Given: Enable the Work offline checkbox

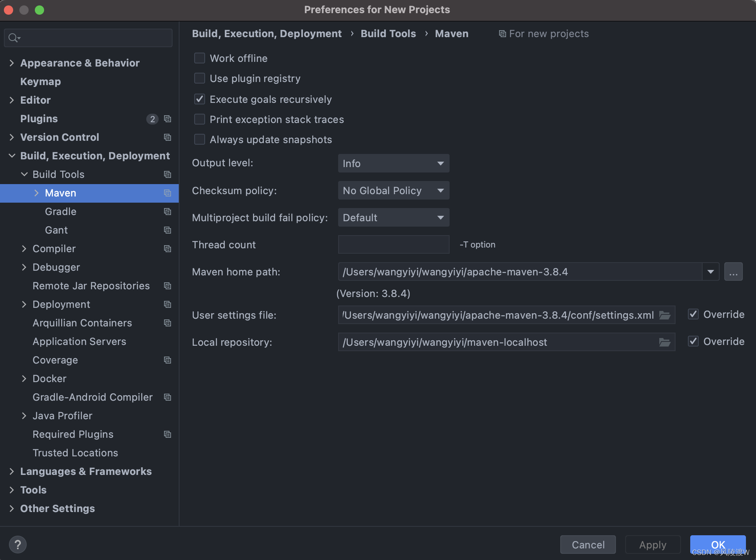Looking at the screenshot, I should [200, 58].
